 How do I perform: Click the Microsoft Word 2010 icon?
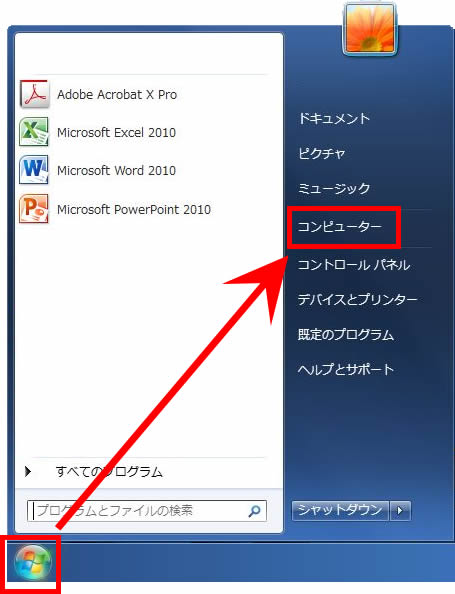34,170
